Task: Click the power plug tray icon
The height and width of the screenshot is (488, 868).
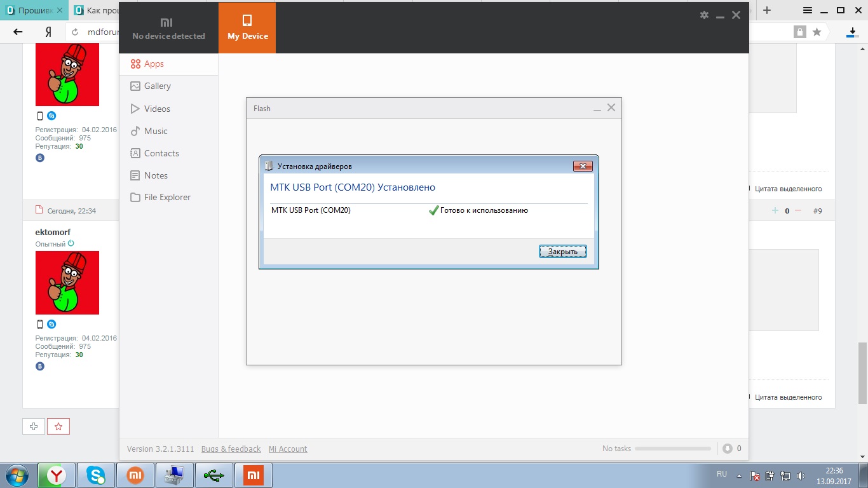Action: tap(770, 475)
